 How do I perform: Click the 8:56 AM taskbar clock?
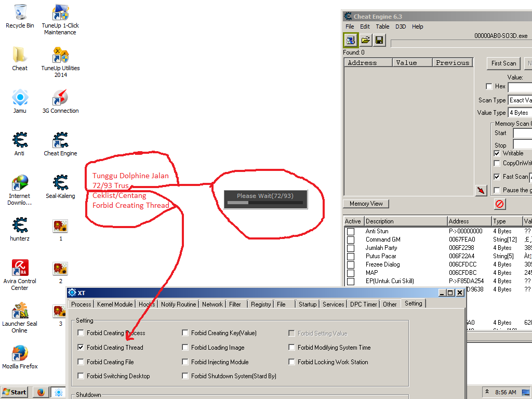pyautogui.click(x=505, y=392)
